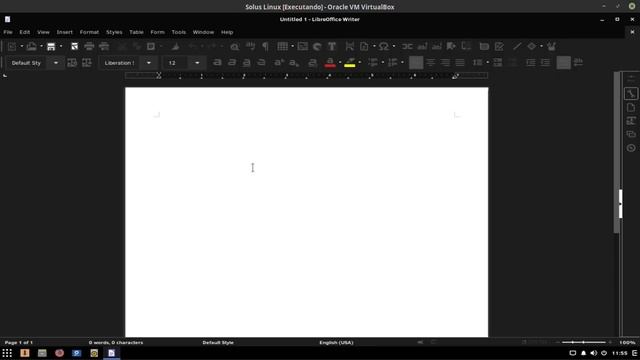
Task: Toggle Formatting Marks pilcrow
Action: (265, 47)
